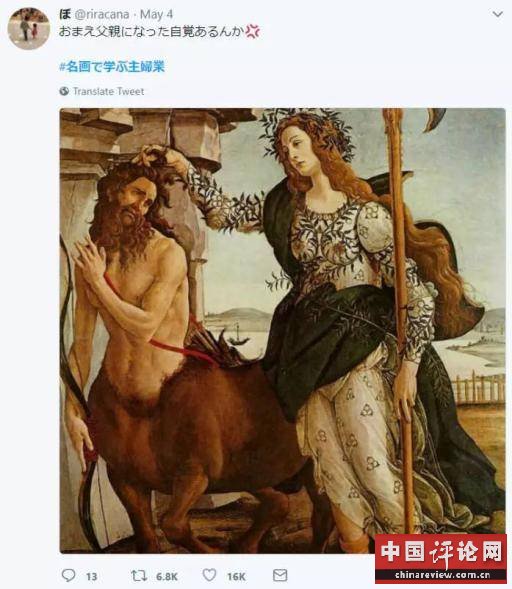
Task: Open the tweet options chevron menu
Action: [497, 14]
